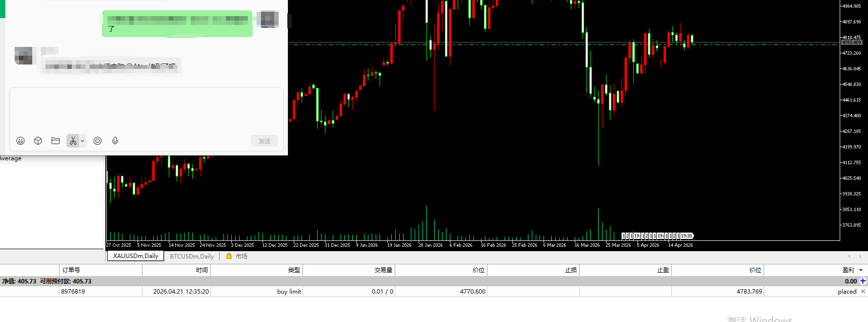This screenshot has width=868, height=322.
Task: Click the blue plus icon beside 0.00
Action: pyautogui.click(x=863, y=281)
